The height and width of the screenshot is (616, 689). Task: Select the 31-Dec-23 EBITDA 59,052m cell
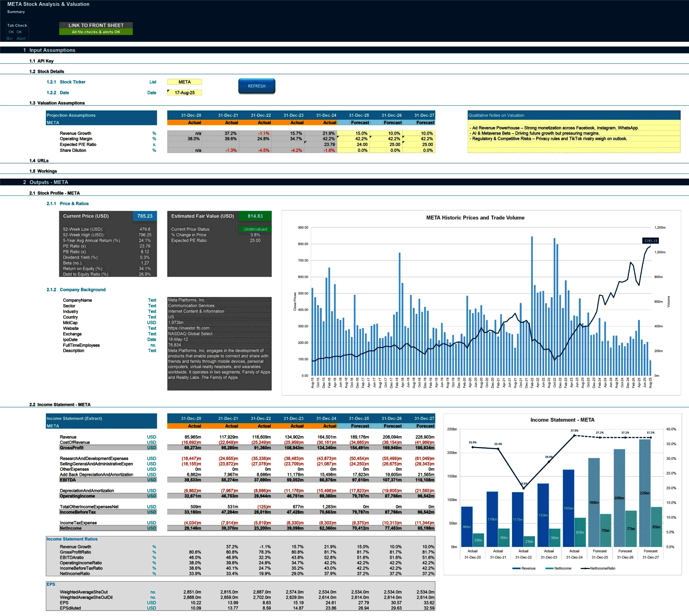[288, 480]
